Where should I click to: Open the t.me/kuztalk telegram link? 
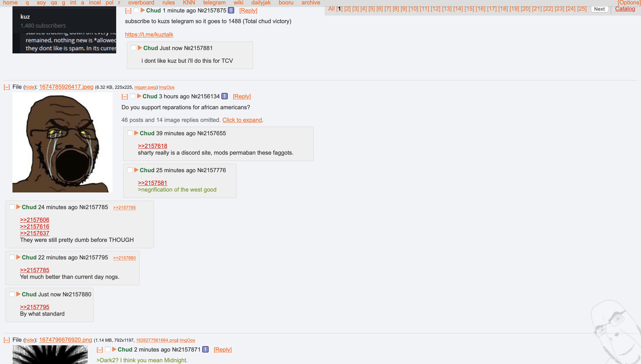149,34
